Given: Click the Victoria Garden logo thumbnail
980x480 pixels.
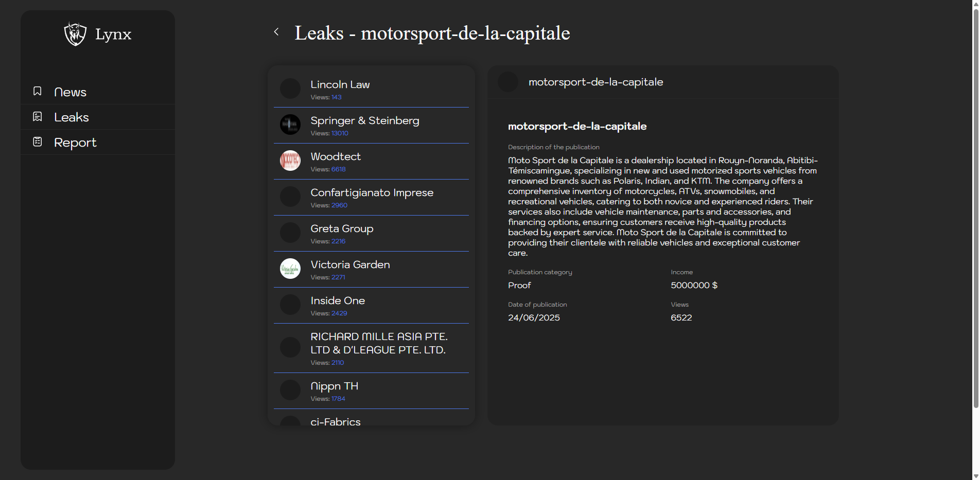Looking at the screenshot, I should tap(290, 269).
